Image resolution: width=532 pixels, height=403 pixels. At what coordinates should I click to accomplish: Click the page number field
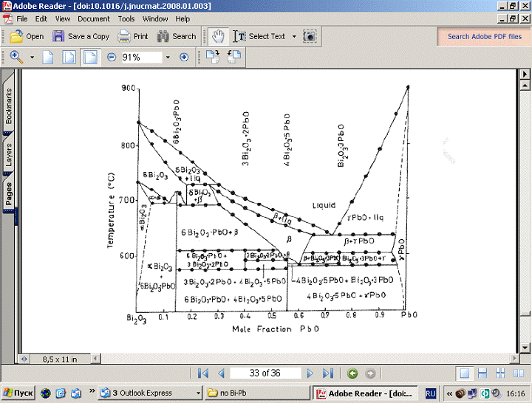(265, 373)
